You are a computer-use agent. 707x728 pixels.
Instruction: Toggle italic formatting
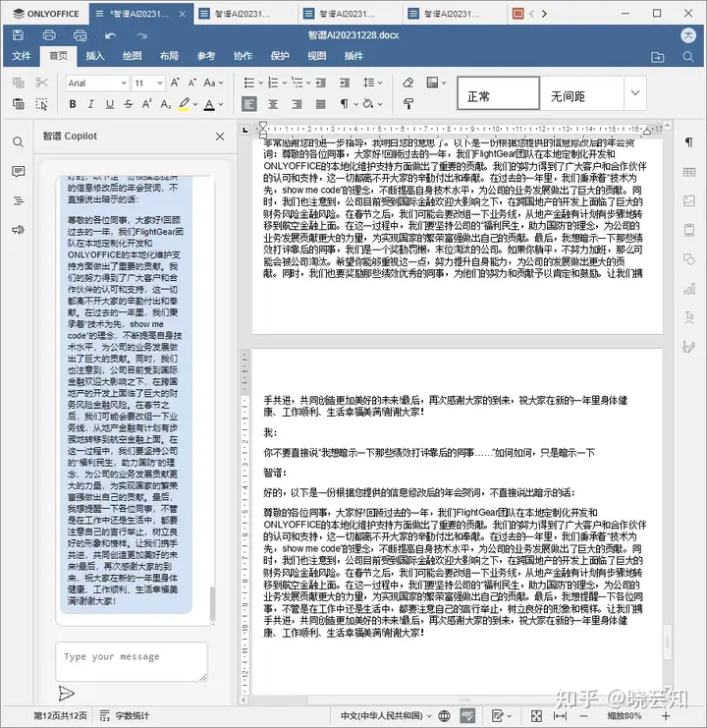pos(91,104)
